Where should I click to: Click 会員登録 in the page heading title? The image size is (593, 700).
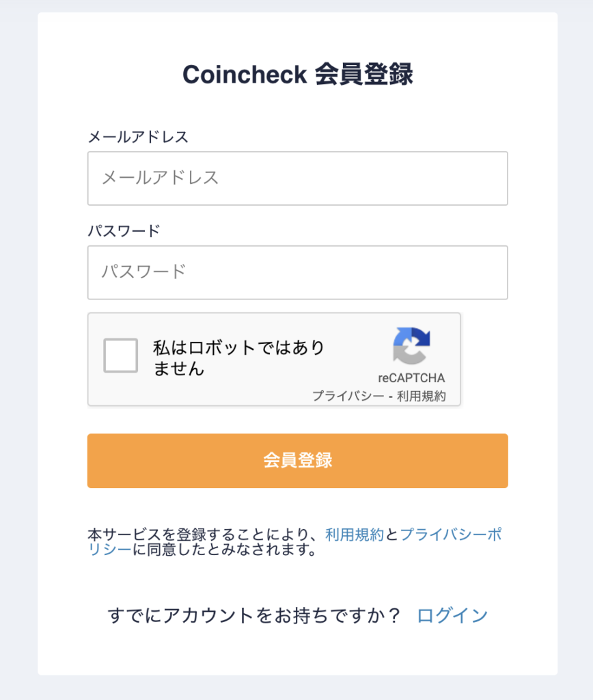(x=364, y=75)
